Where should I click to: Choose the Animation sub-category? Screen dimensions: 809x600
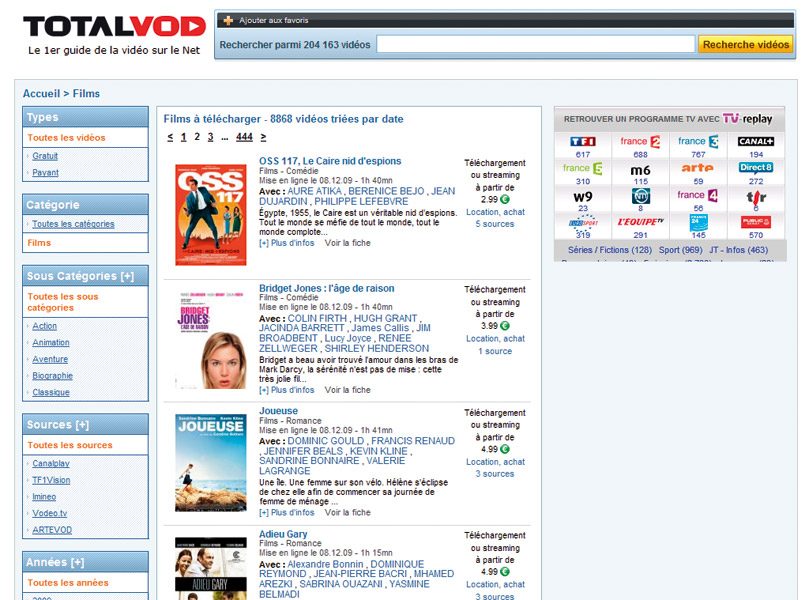click(51, 343)
